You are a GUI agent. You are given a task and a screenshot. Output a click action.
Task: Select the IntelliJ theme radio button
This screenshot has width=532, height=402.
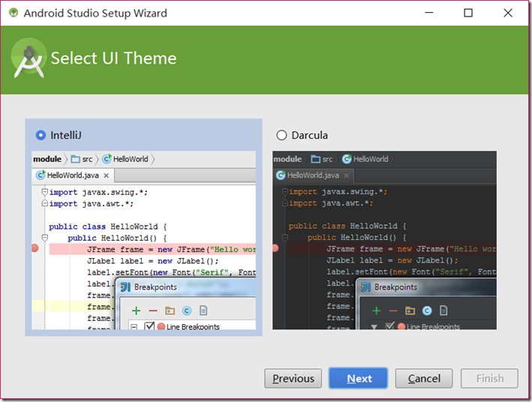pyautogui.click(x=41, y=136)
